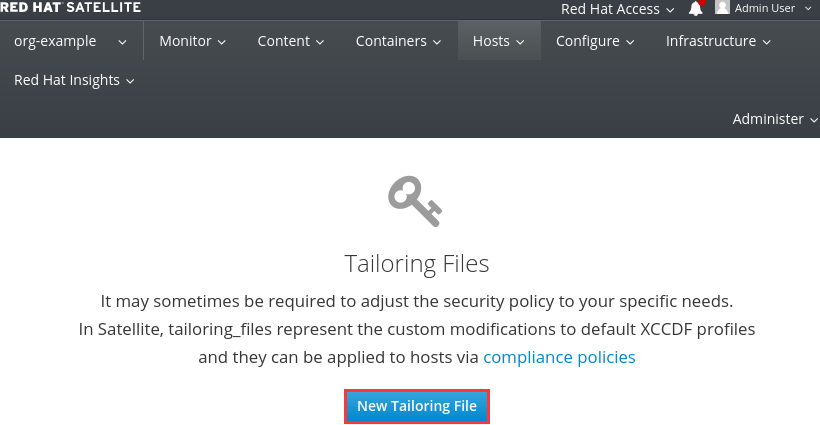Open the Infrastructure menu

coord(718,41)
